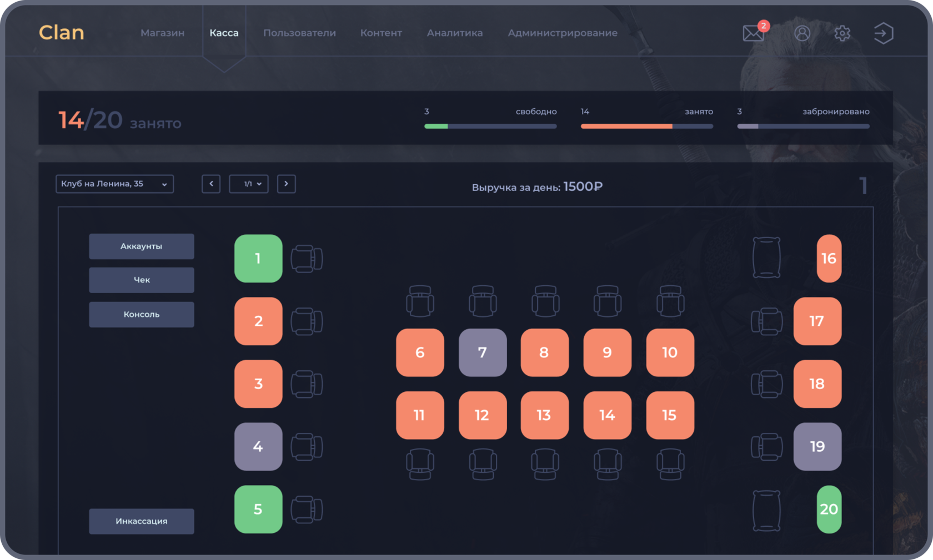Select occupied seat 10

pyautogui.click(x=670, y=353)
